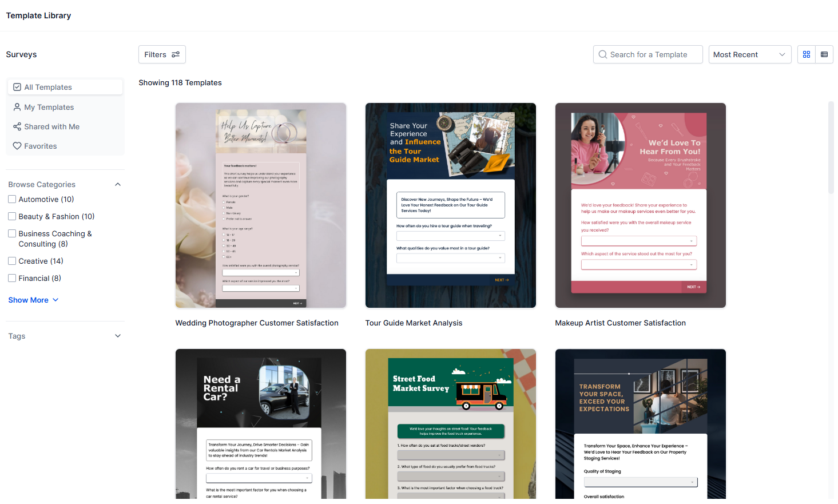
Task: Click the search magnifier icon
Action: click(x=602, y=54)
